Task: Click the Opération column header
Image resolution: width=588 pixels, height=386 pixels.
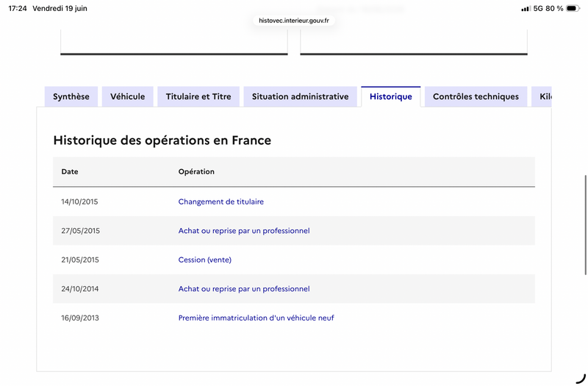Action: point(196,172)
